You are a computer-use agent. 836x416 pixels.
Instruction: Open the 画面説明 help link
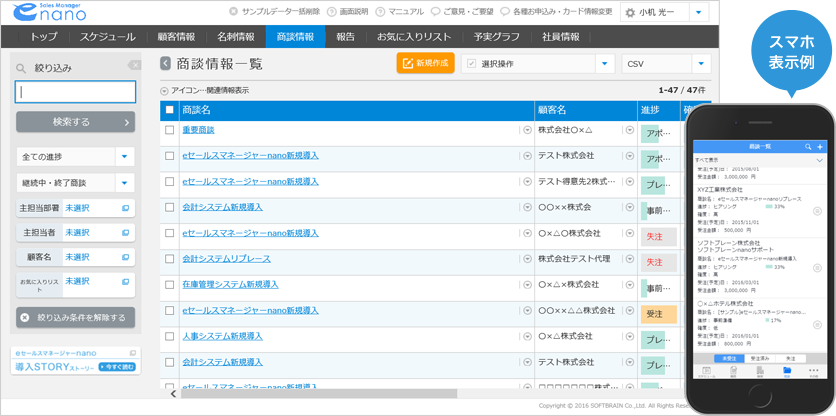click(x=347, y=11)
